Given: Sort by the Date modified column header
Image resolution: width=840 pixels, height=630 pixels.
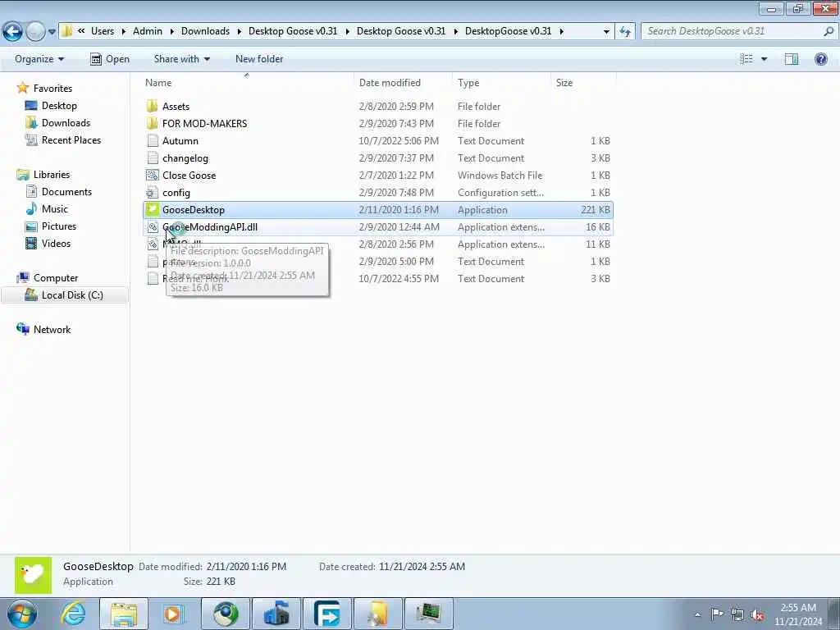Looking at the screenshot, I should (390, 83).
